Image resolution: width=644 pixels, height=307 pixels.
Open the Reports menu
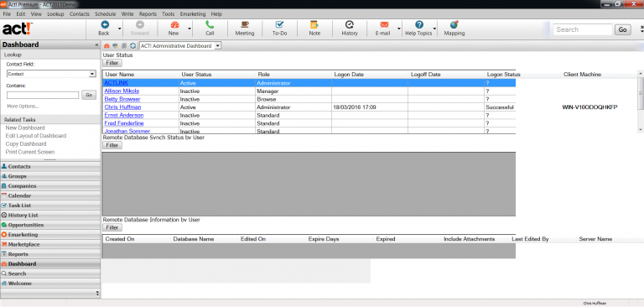(148, 14)
